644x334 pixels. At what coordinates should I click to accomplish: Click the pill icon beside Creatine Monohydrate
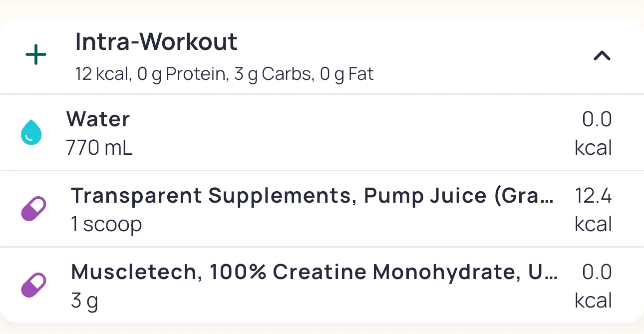click(x=33, y=286)
